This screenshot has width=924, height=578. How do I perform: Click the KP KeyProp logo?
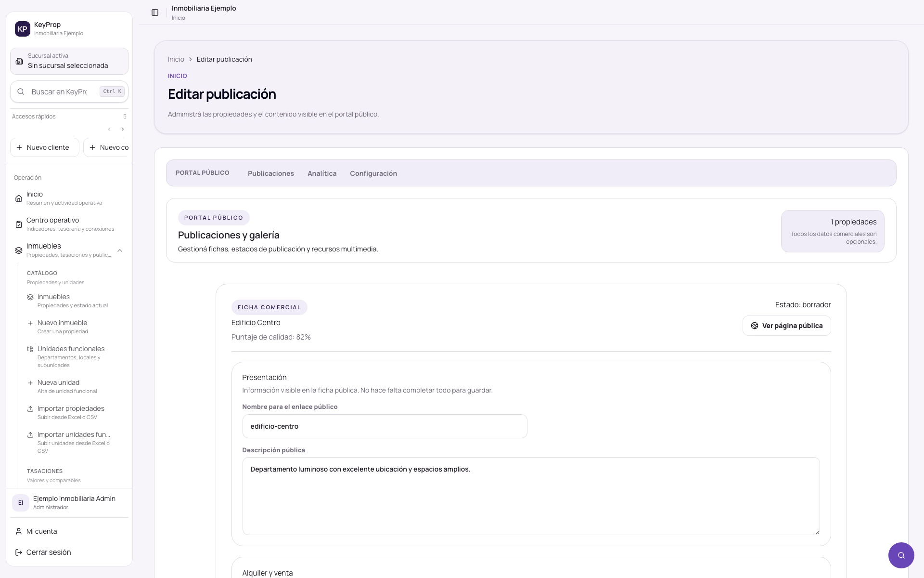pos(23,29)
